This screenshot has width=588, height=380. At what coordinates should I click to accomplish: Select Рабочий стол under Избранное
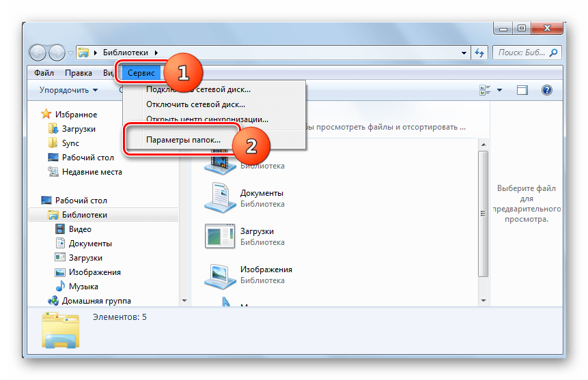pos(87,158)
